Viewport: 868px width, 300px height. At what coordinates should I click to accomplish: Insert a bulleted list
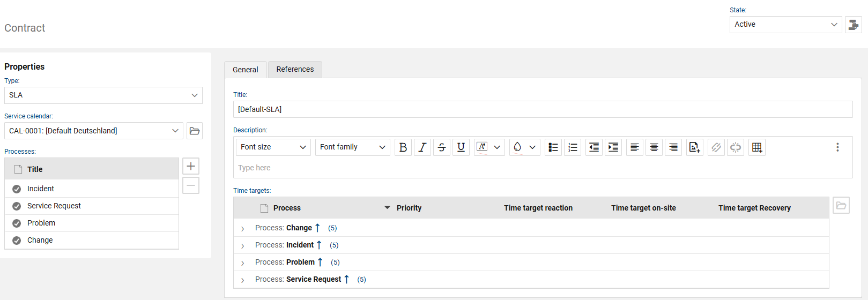tap(553, 147)
